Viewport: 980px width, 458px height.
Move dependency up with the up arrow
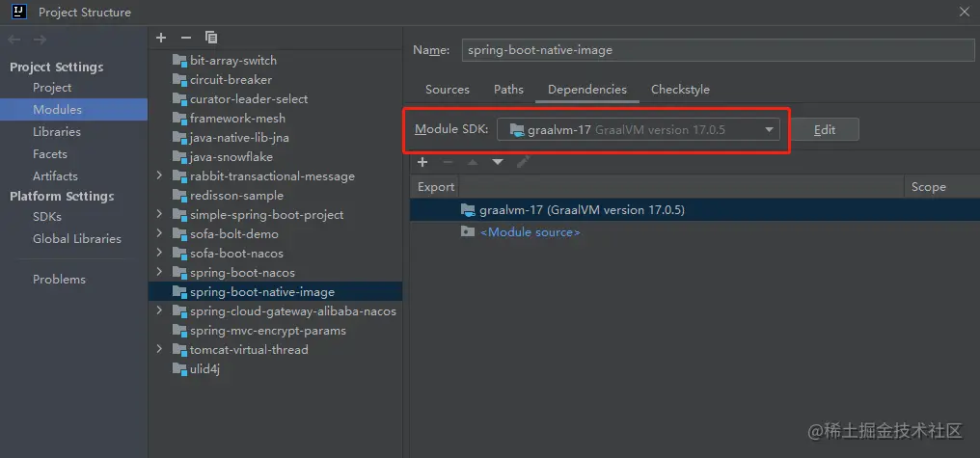473,162
